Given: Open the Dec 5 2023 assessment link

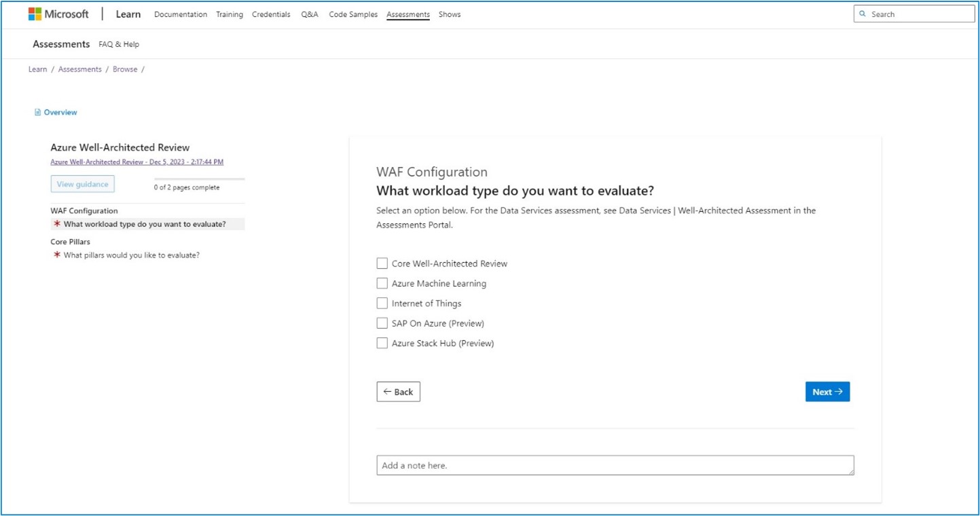Looking at the screenshot, I should 137,162.
